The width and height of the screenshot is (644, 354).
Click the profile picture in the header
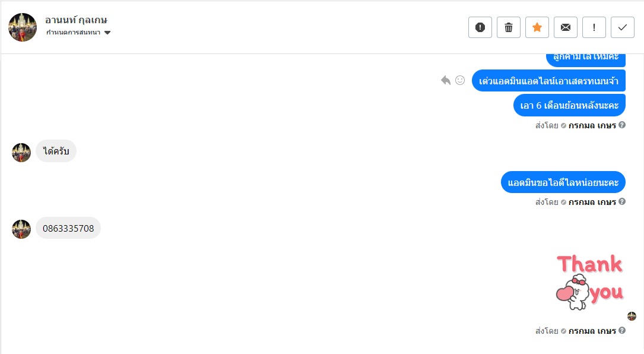pyautogui.click(x=23, y=27)
